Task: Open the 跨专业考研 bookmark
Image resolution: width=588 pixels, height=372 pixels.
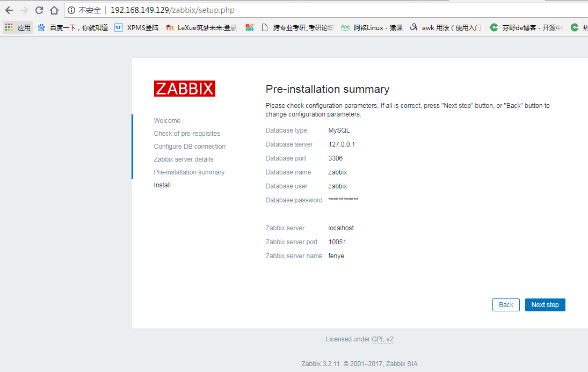Action: pyautogui.click(x=297, y=27)
